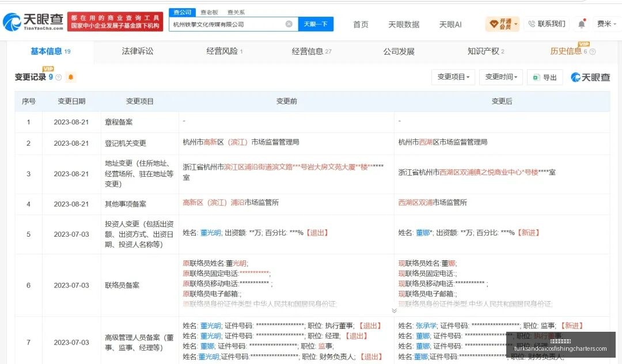Switch to the 基本信息 tab
622x364 pixels.
click(x=50, y=51)
